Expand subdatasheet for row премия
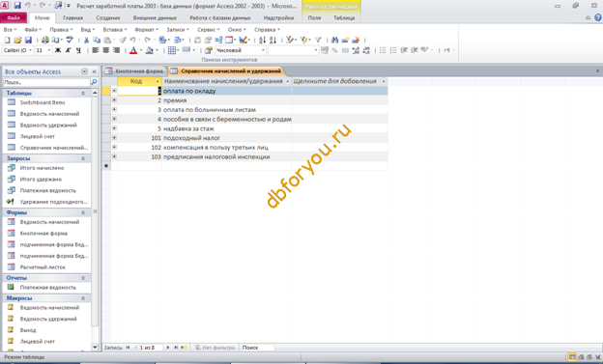 point(114,100)
